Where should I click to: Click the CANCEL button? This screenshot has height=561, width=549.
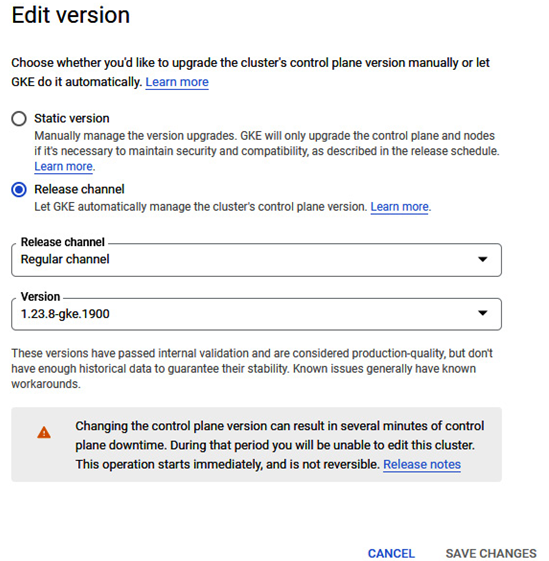391,553
